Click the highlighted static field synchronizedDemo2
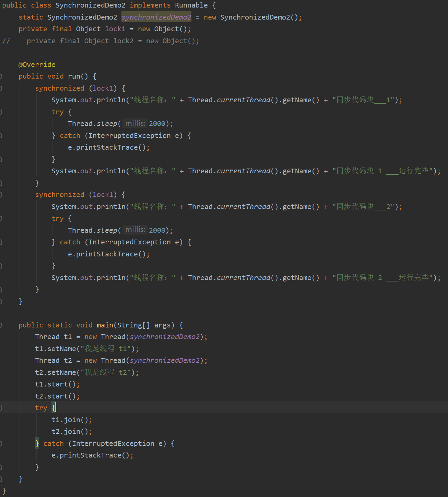This screenshot has width=448, height=497. click(x=156, y=17)
